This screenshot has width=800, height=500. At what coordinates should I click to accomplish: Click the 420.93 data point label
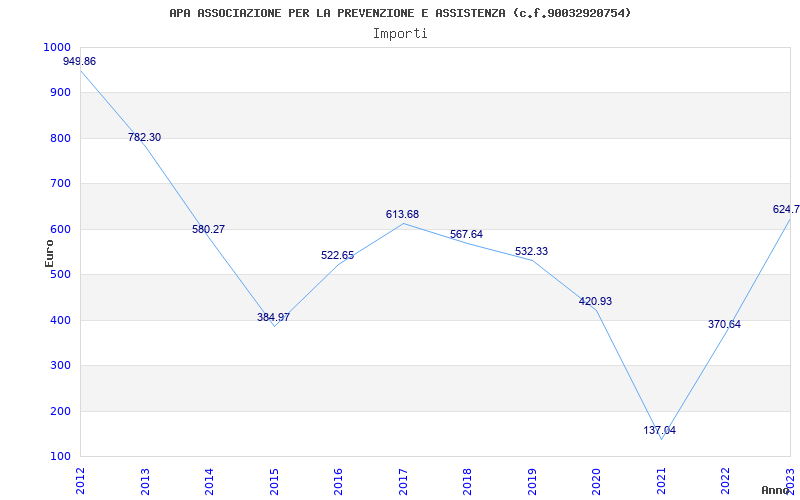(595, 302)
